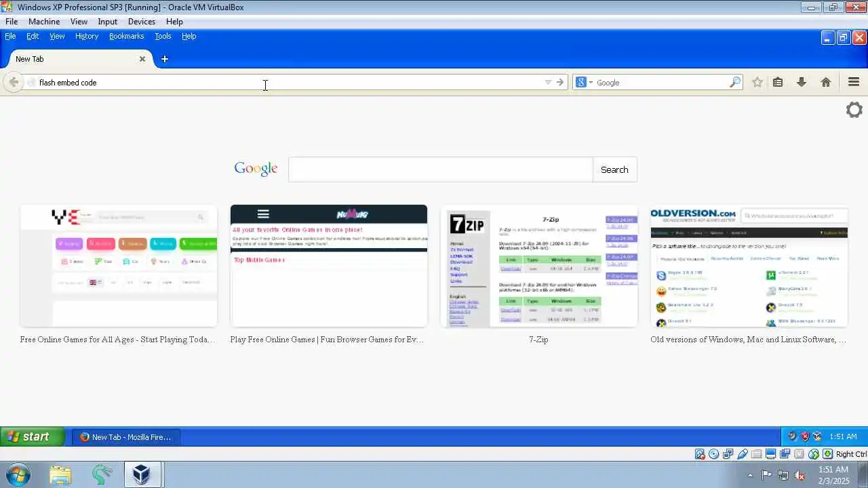Click Mozilla Firefox XP taskbar button
Screen dimensions: 868x488
tap(127, 437)
